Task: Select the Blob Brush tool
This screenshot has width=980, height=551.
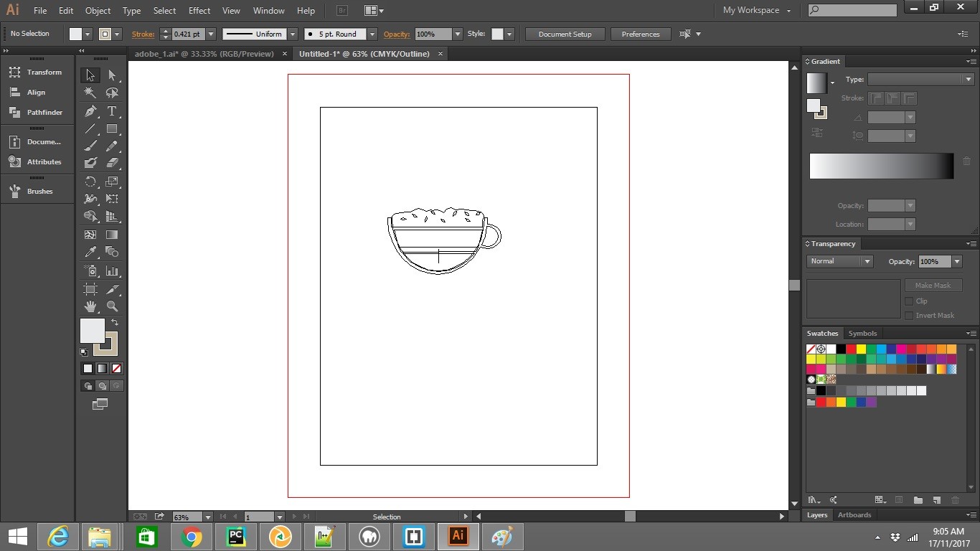Action: tap(90, 164)
